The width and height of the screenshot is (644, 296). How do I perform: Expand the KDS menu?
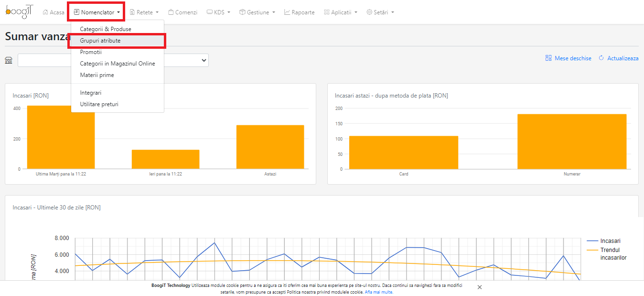tap(218, 12)
